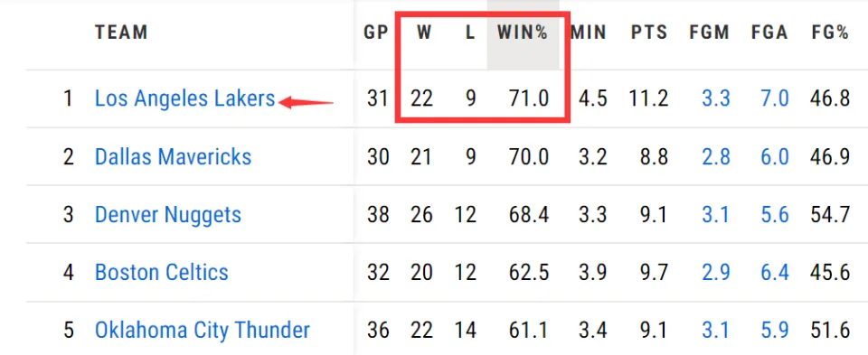Open the Dallas Mavericks team link

174,157
